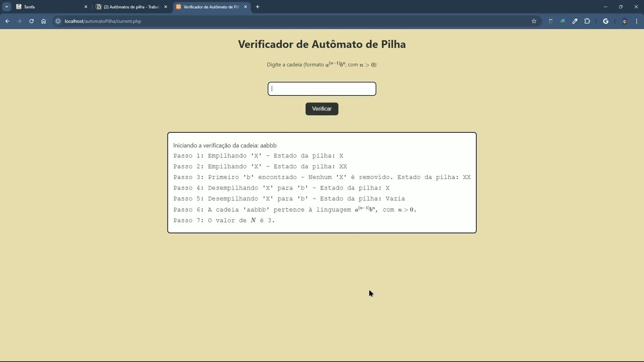Open the Chrome three-dot menu

pos(636,21)
